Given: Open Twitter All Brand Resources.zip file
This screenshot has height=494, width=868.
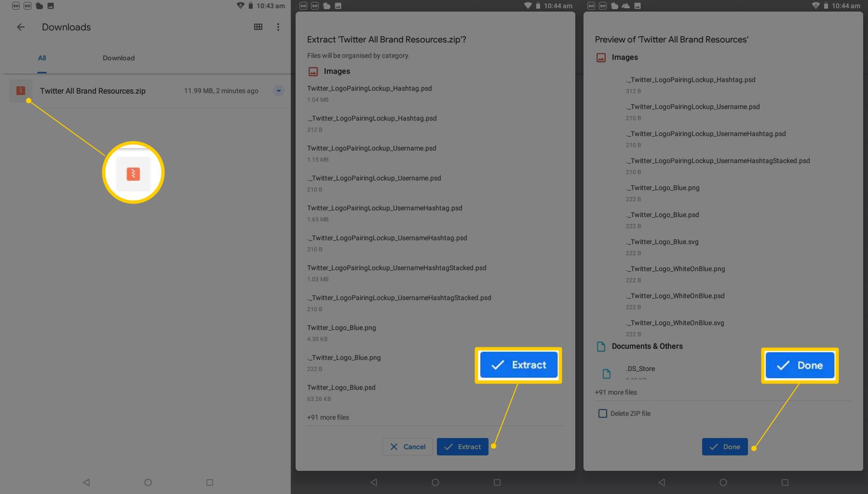Looking at the screenshot, I should click(93, 91).
